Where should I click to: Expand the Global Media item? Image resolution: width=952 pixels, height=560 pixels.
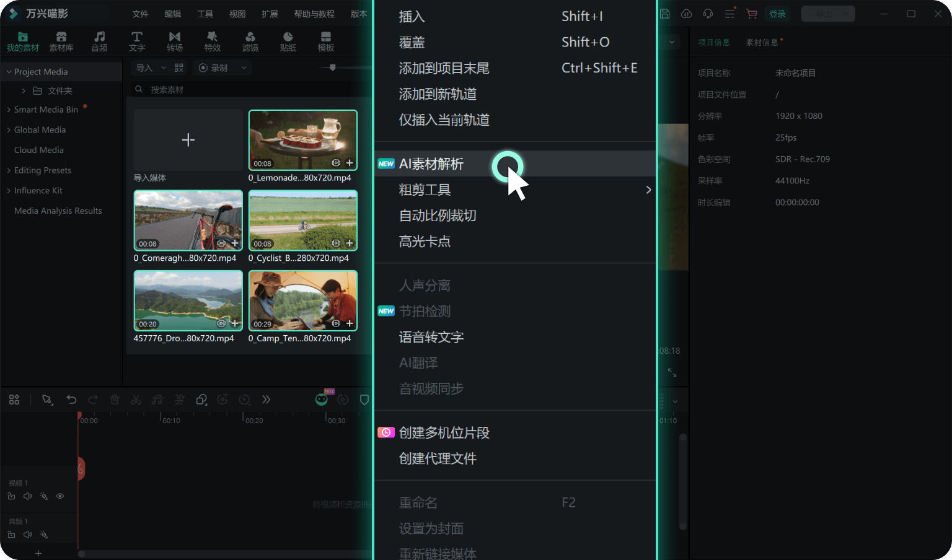click(9, 130)
